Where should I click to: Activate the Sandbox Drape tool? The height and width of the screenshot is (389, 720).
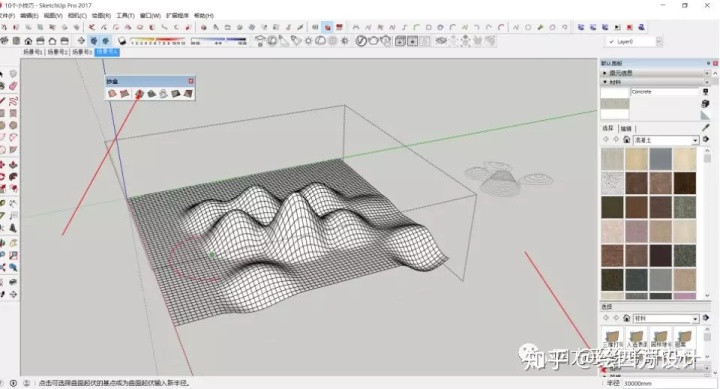[x=163, y=94]
